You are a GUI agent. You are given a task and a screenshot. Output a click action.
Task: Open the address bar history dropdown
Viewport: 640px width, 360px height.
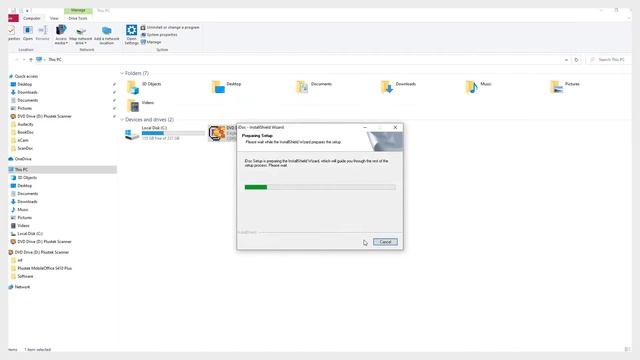(566, 60)
